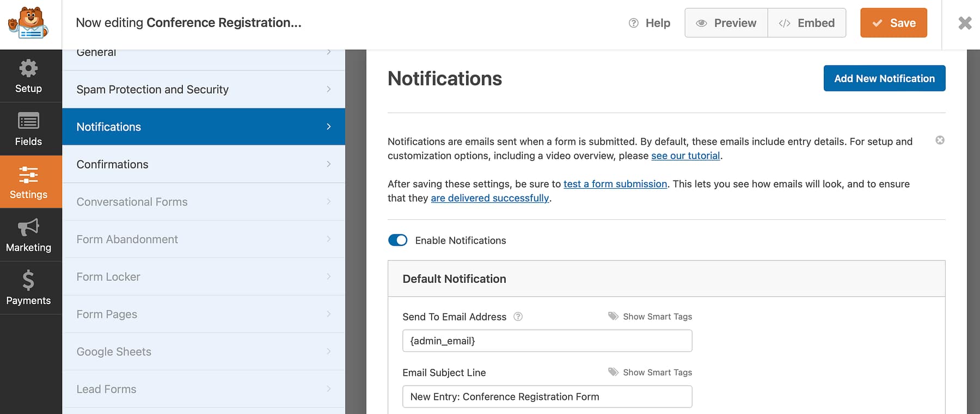This screenshot has height=414, width=980.
Task: Dismiss the notifications info notice
Action: tap(940, 140)
